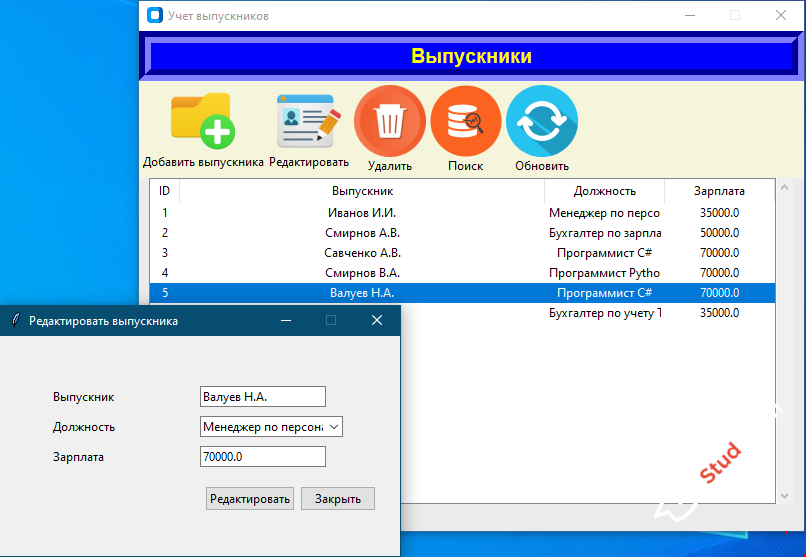Click the Программист Pytho position cell
Image resolution: width=806 pixels, height=557 pixels.
coord(604,273)
